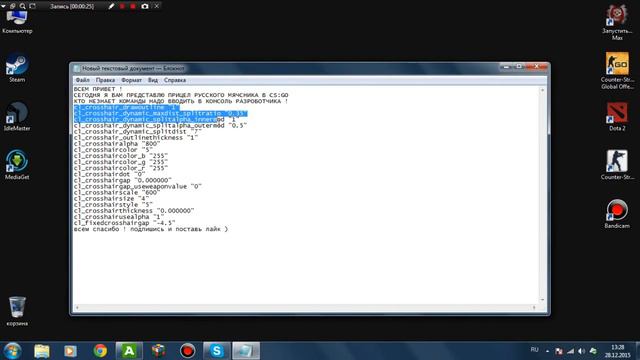Image resolution: width=640 pixels, height=360 pixels.
Task: Click the line cl_crosshairscale "600"
Action: pyautogui.click(x=117, y=192)
